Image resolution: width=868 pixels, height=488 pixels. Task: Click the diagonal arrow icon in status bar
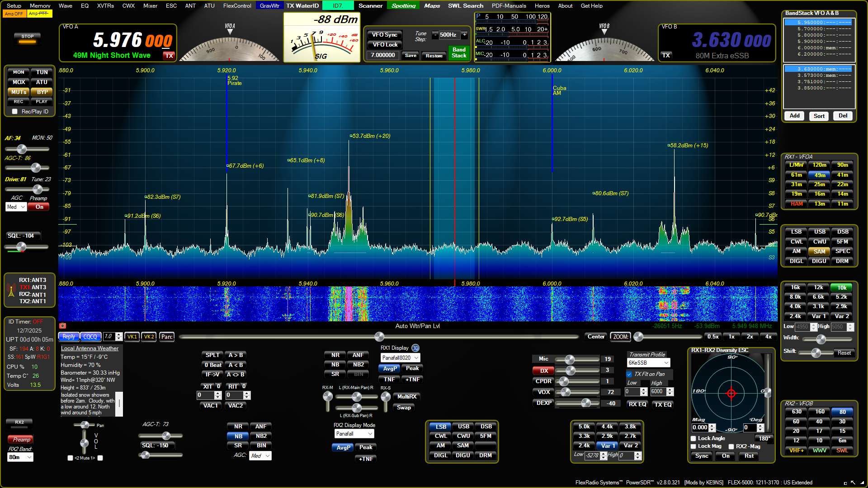(853, 483)
